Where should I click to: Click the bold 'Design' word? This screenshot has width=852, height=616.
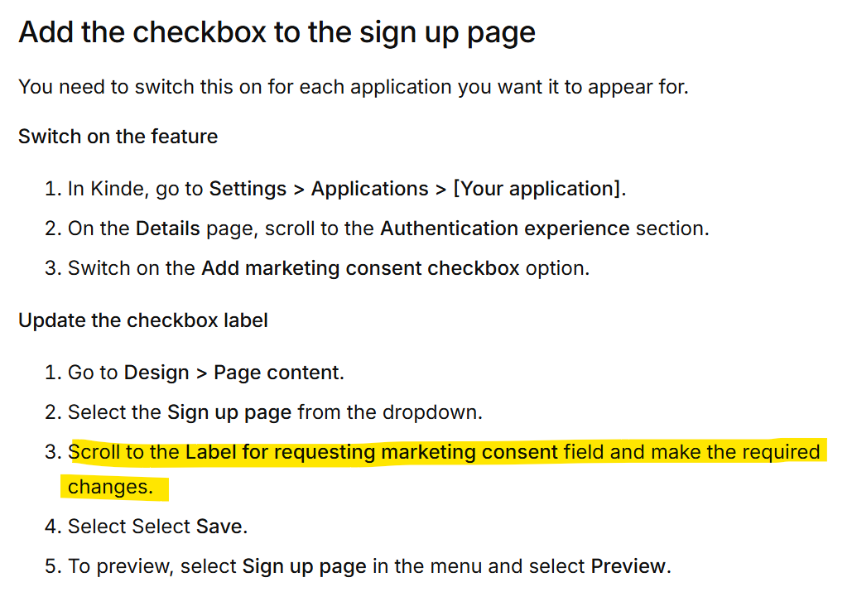(x=156, y=373)
